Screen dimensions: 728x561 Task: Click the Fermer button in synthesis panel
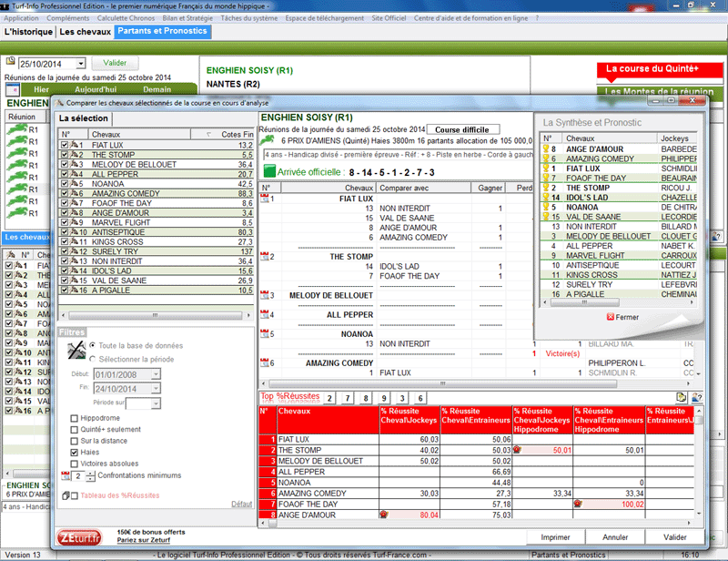coord(622,317)
